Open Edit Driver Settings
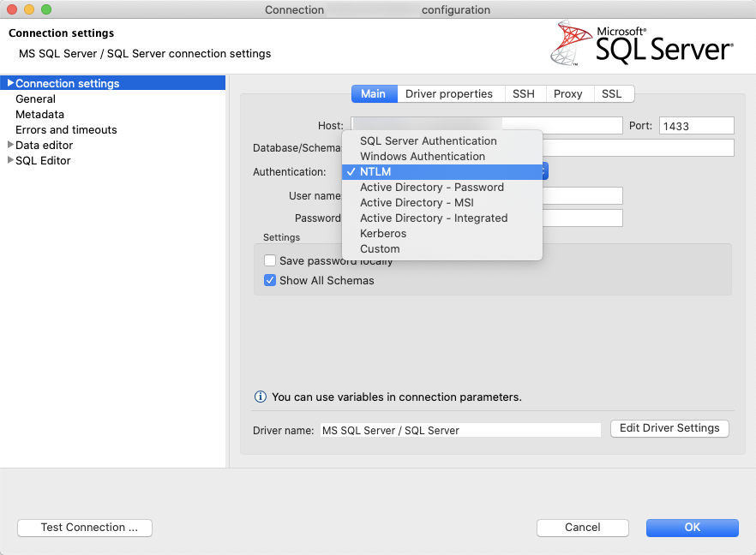Screen dimensions: 756x555 (669, 428)
